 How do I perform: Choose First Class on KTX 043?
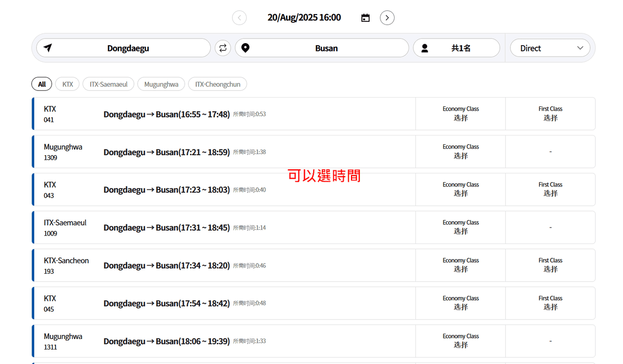pos(550,190)
